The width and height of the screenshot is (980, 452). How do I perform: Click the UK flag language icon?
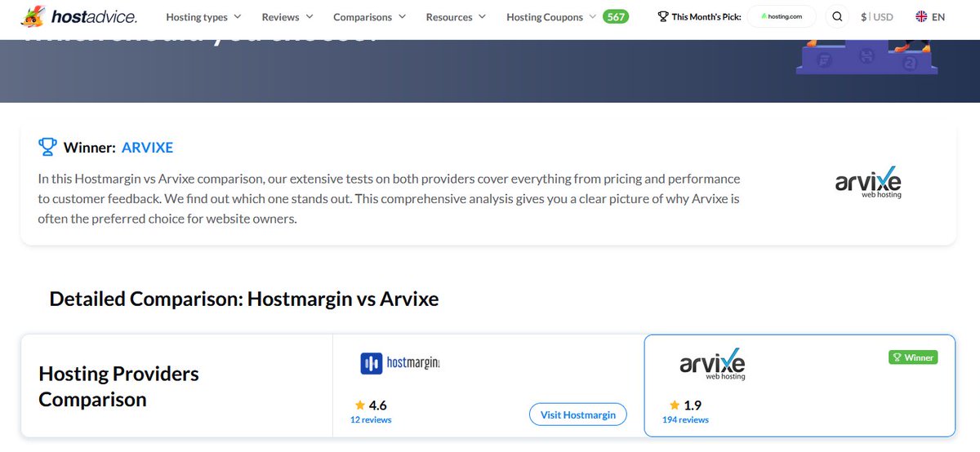coord(921,16)
